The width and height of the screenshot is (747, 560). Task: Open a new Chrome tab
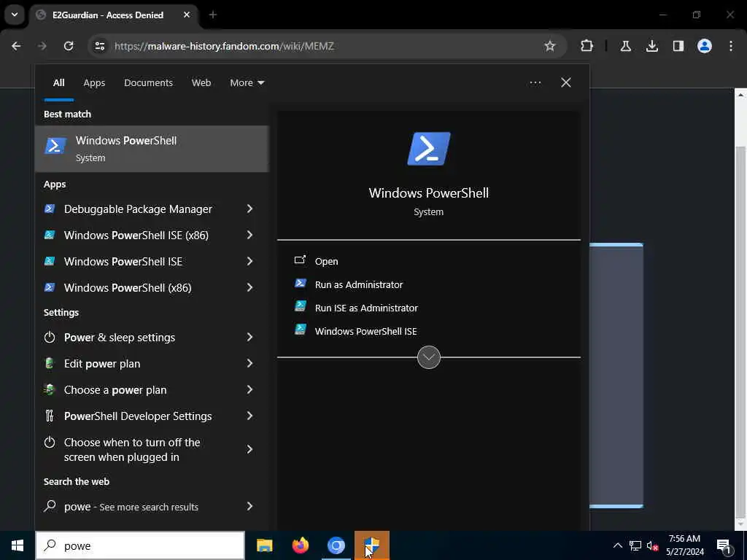coord(213,15)
